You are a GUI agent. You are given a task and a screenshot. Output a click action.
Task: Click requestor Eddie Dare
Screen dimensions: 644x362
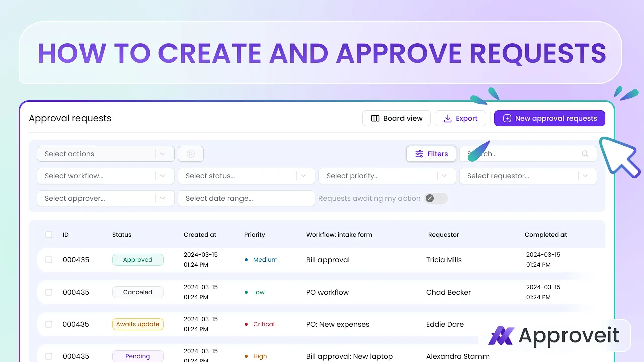[x=445, y=324]
